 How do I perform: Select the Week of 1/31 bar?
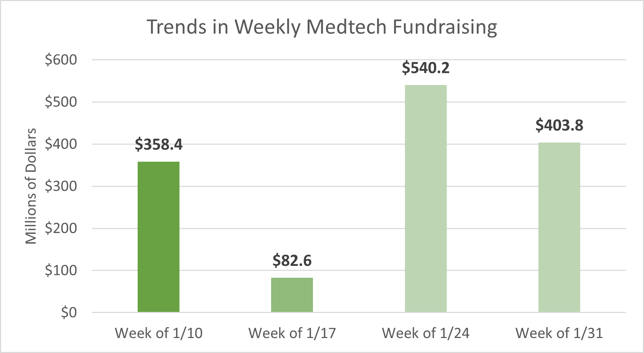[559, 227]
